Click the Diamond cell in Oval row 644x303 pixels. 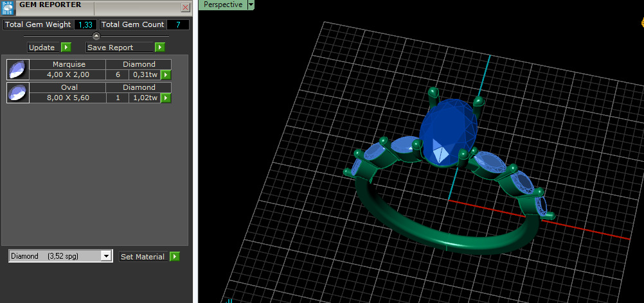click(x=139, y=87)
